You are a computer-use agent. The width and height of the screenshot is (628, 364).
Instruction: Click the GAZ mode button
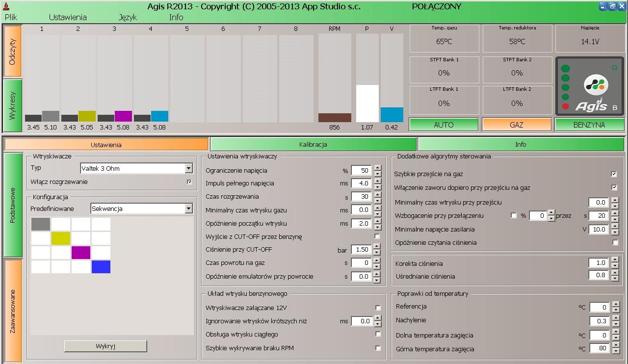[x=517, y=125]
